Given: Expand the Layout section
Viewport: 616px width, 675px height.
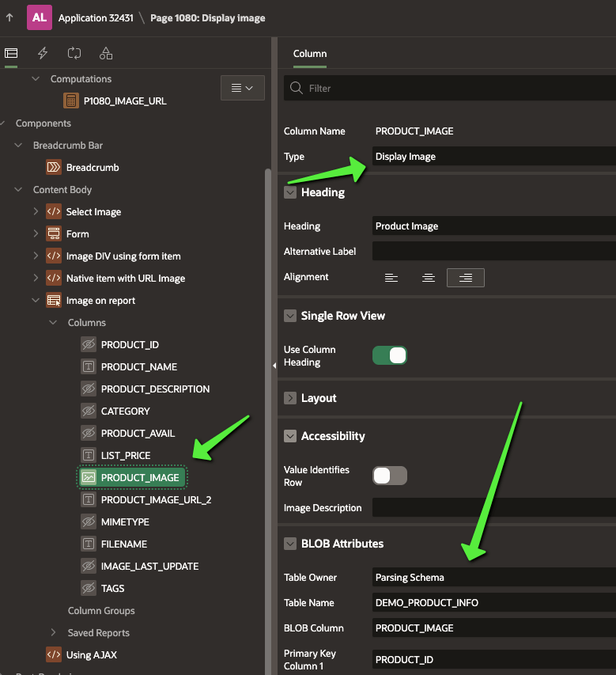Looking at the screenshot, I should tap(290, 398).
